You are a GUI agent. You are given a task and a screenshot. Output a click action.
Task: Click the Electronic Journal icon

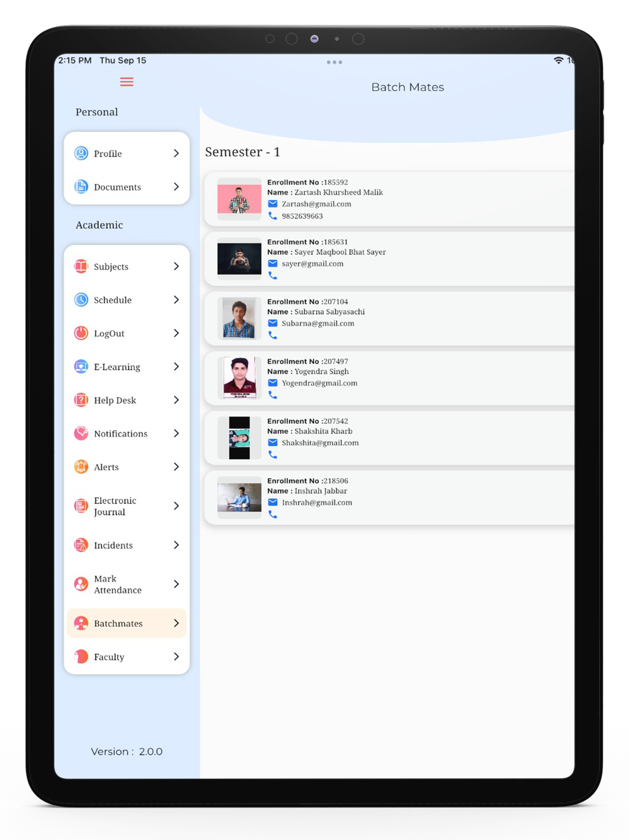(x=81, y=506)
